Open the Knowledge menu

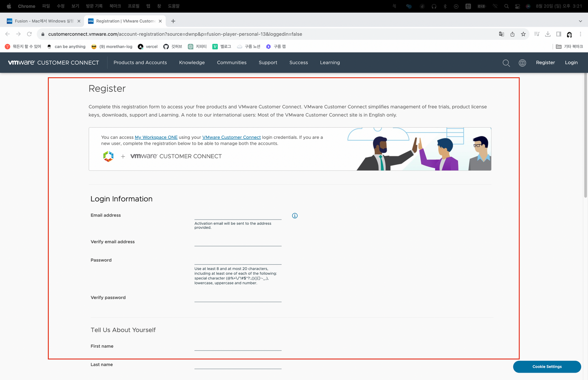click(192, 62)
